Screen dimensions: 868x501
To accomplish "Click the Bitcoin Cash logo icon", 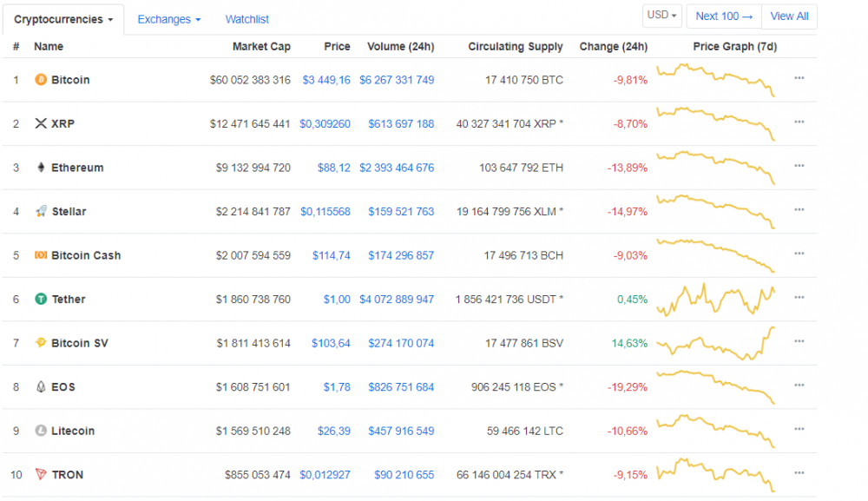I will (41, 255).
